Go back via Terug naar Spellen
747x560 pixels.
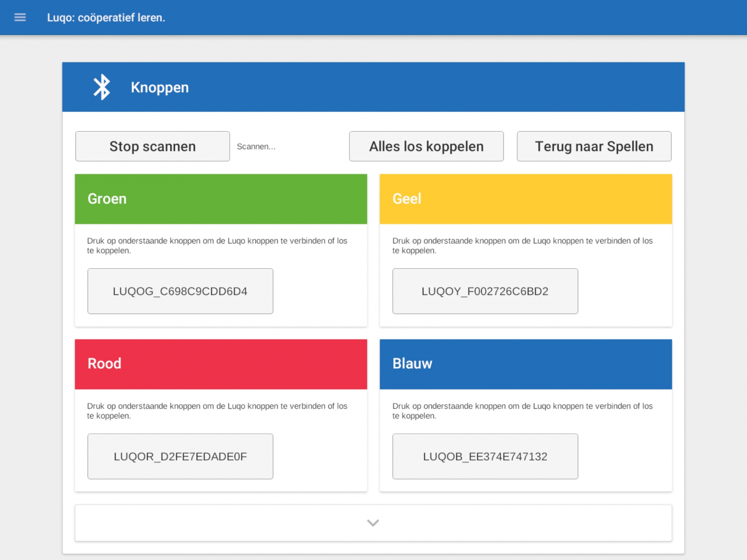593,147
